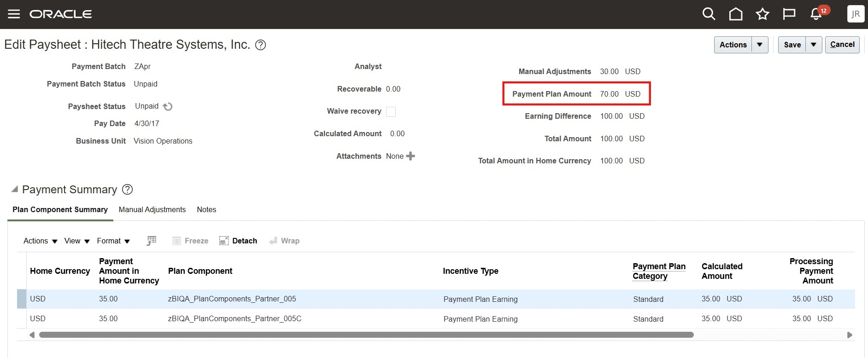This screenshot has height=358, width=868.
Task: Select cell zBIQA_PlanComponents_Partner_005
Action: 232,299
